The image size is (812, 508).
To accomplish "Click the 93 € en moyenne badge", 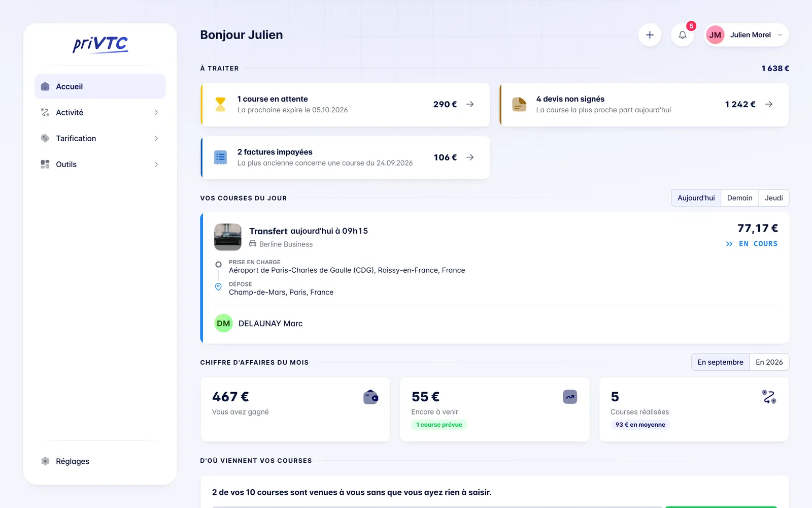I will point(640,425).
